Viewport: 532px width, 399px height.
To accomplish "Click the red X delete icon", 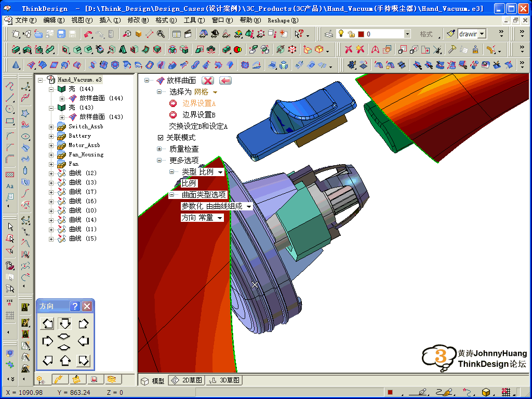I will (349, 49).
